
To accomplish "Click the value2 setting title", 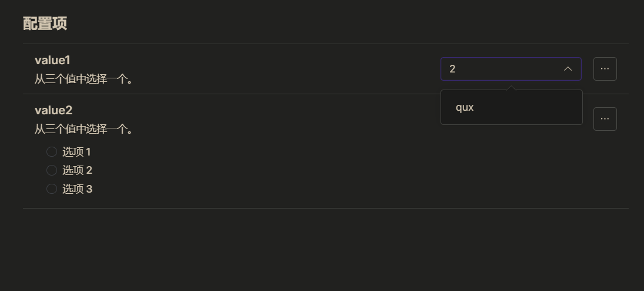I will (53, 110).
